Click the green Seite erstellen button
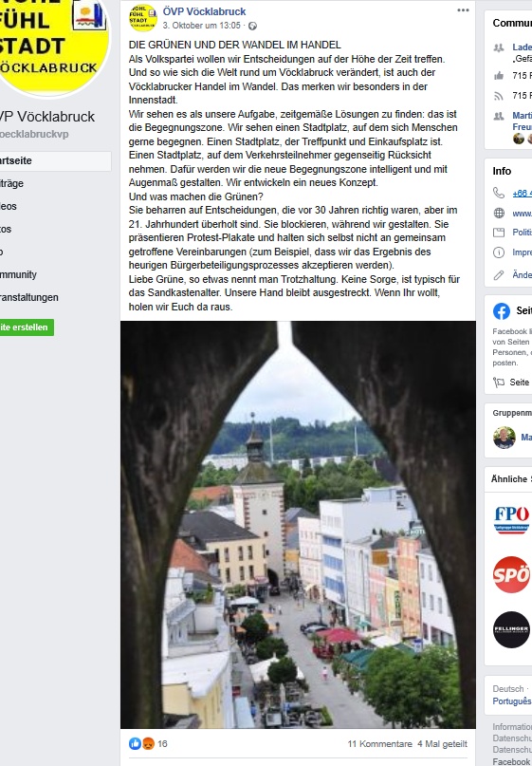Image resolution: width=532 pixels, height=766 pixels. click(x=26, y=327)
